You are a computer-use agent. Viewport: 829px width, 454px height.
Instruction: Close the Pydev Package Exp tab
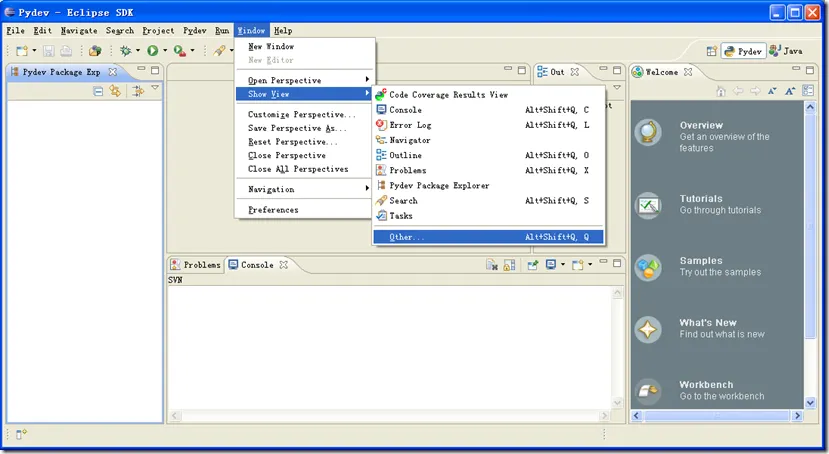pyautogui.click(x=112, y=72)
